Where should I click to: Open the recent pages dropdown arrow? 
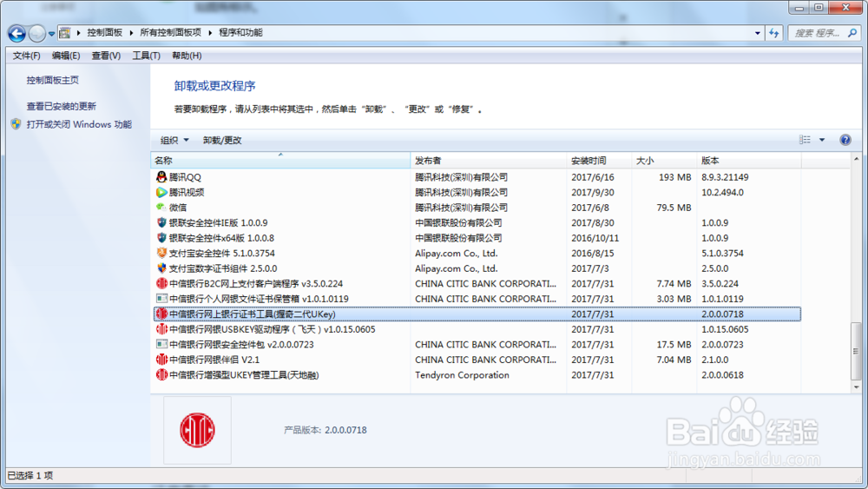point(51,34)
